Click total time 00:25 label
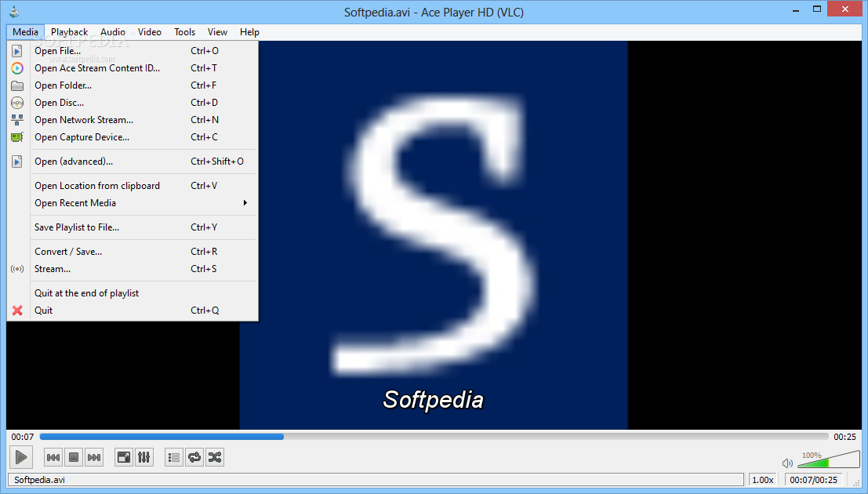The image size is (868, 494). click(x=844, y=437)
